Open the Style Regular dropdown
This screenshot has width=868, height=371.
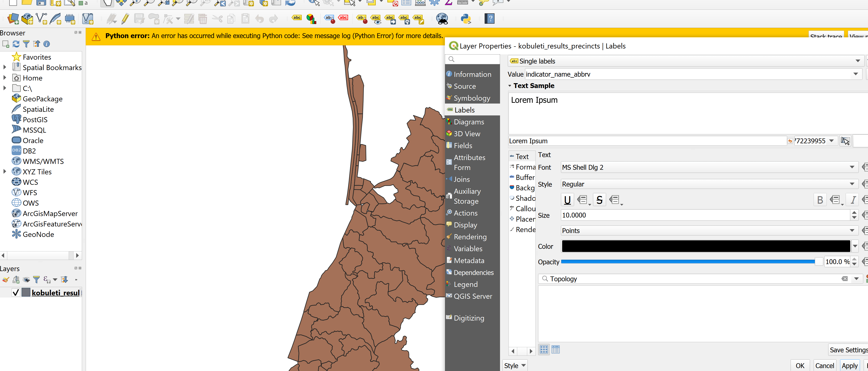pos(709,184)
